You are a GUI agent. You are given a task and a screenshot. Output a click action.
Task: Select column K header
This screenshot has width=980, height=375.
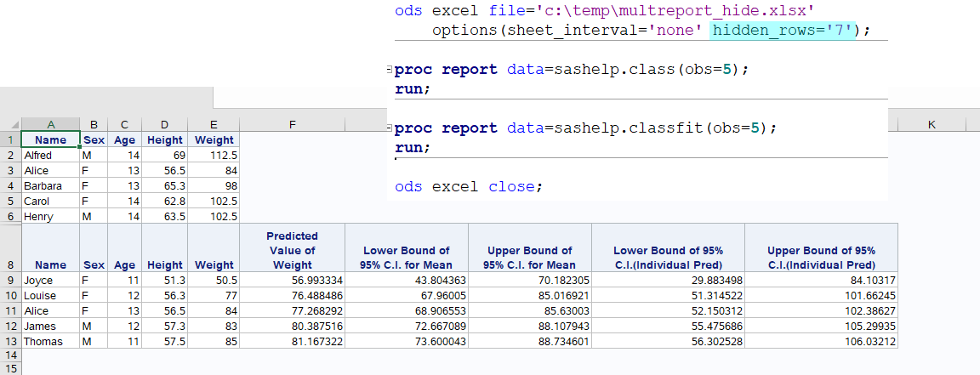(x=932, y=125)
